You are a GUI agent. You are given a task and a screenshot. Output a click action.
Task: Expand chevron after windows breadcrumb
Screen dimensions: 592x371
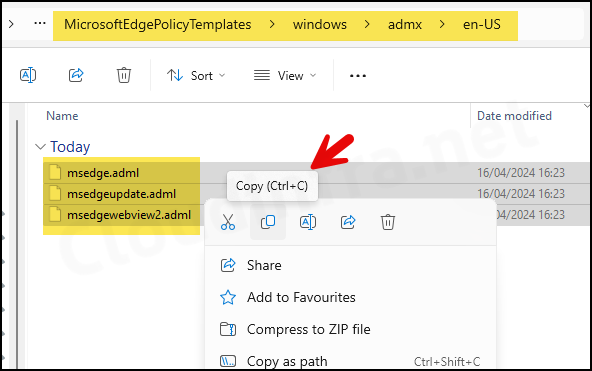click(367, 25)
